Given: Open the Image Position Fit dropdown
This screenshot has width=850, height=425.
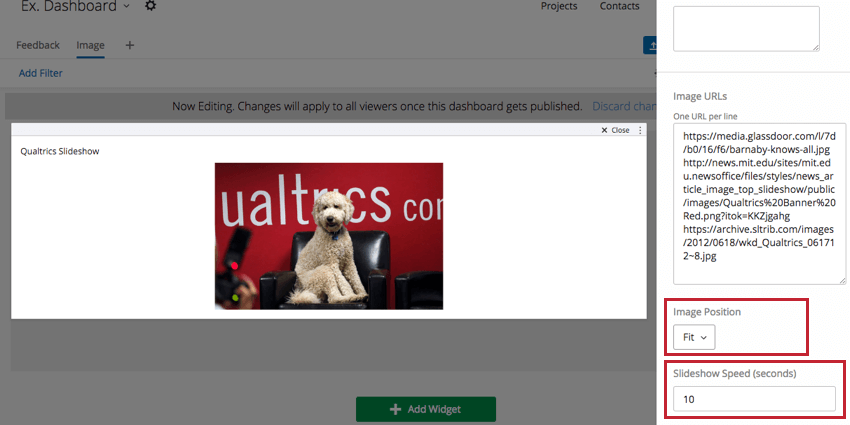Looking at the screenshot, I should click(694, 337).
